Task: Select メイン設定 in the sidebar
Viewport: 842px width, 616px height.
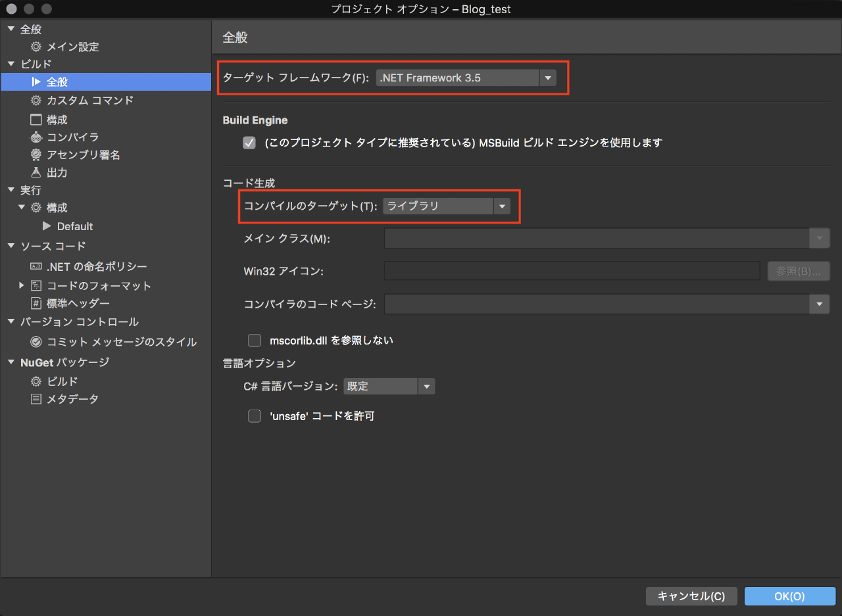Action: (x=72, y=47)
